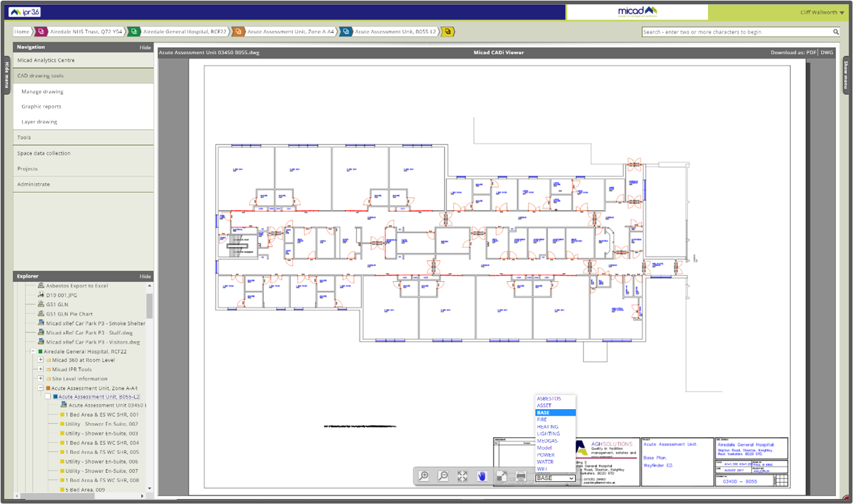
Task: Check the box beside Acute Assessment Unit, B055-L2
Action: [48, 396]
